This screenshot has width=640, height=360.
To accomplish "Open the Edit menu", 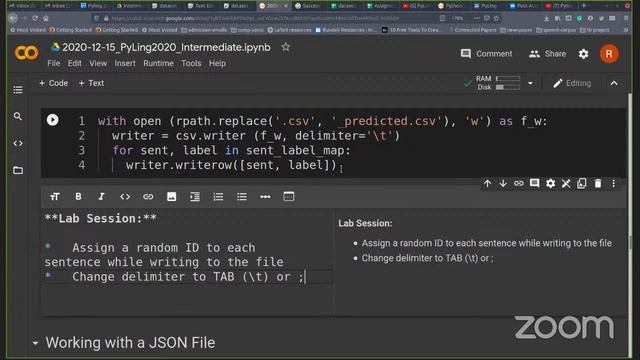I will [x=74, y=63].
